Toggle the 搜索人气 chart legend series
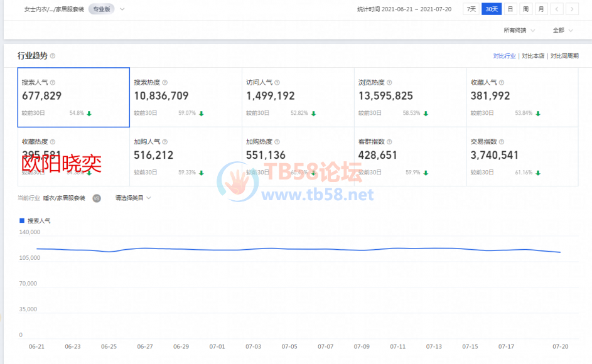 36,221
